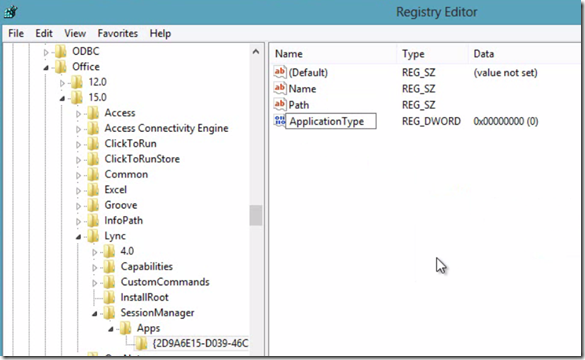Collapse the Apps node arrow
The height and width of the screenshot is (360, 585).
tap(111, 329)
